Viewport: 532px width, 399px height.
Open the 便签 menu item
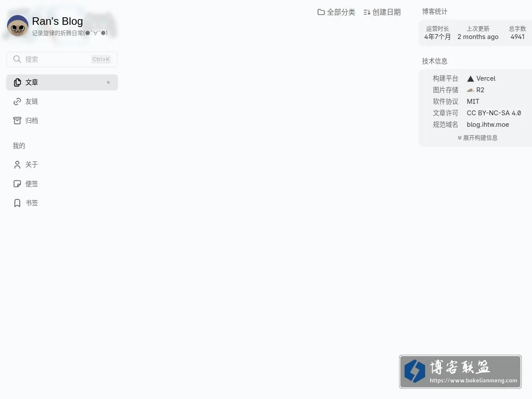coord(62,184)
